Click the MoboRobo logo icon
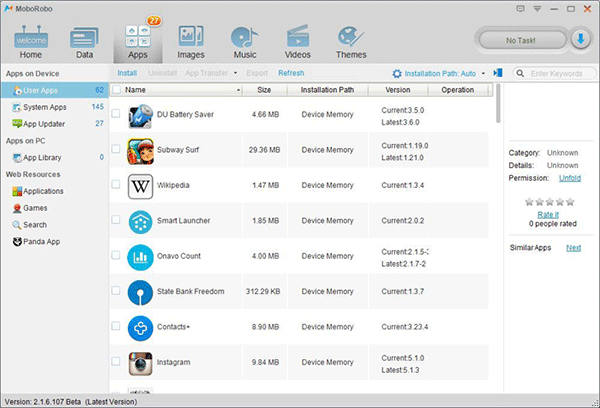 [8, 8]
